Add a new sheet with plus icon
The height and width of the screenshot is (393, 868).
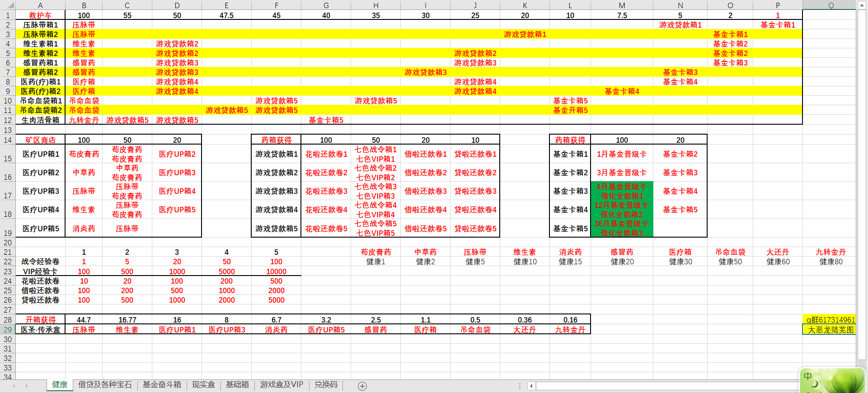click(362, 386)
